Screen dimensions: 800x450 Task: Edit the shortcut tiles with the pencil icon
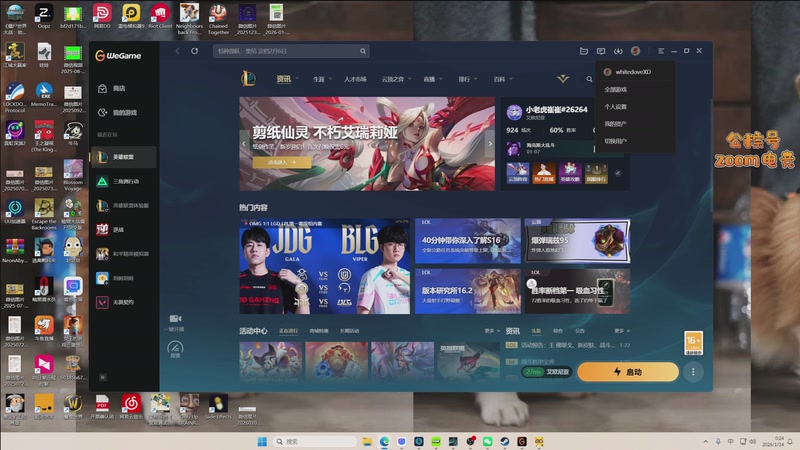tap(618, 173)
